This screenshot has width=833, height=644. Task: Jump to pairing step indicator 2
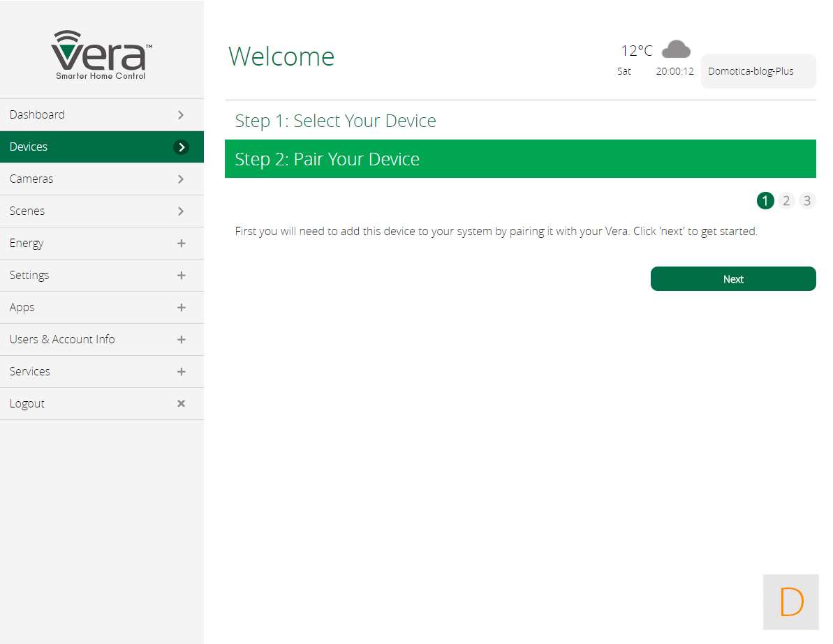pos(786,201)
